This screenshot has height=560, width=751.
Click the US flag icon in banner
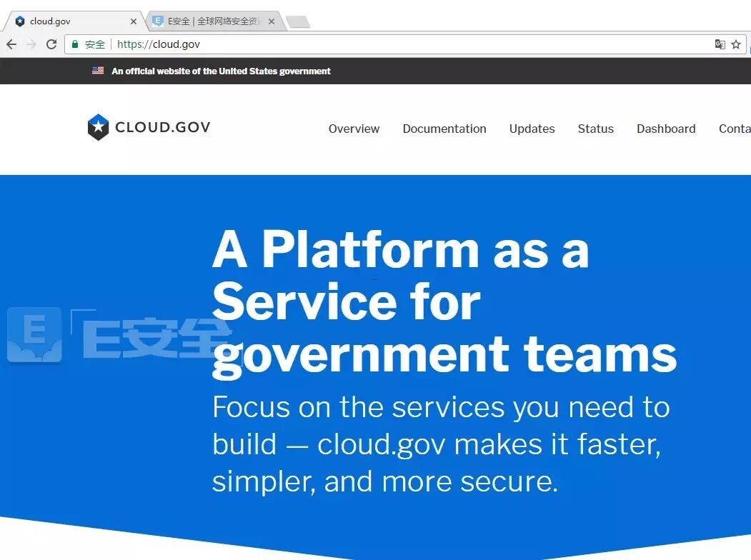point(98,71)
